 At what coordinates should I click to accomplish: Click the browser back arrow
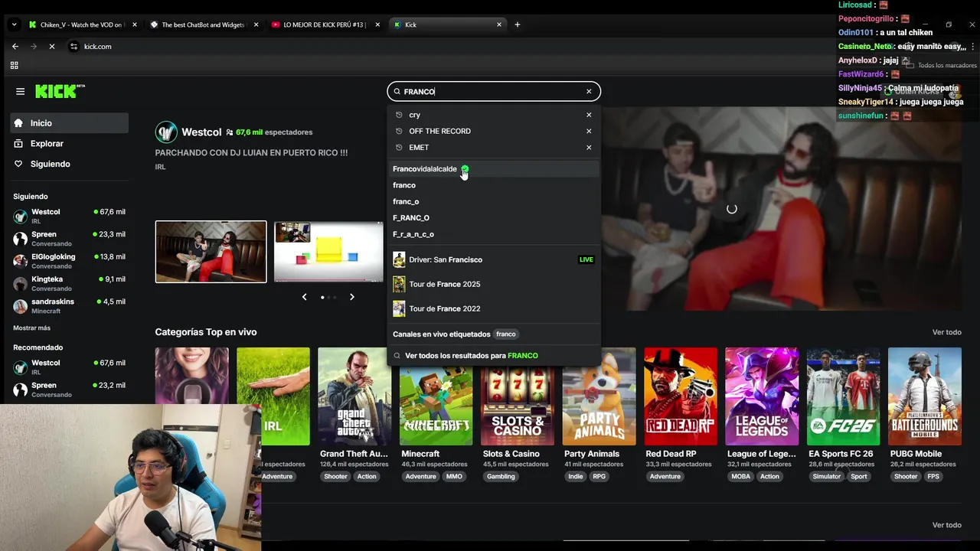coord(15,47)
